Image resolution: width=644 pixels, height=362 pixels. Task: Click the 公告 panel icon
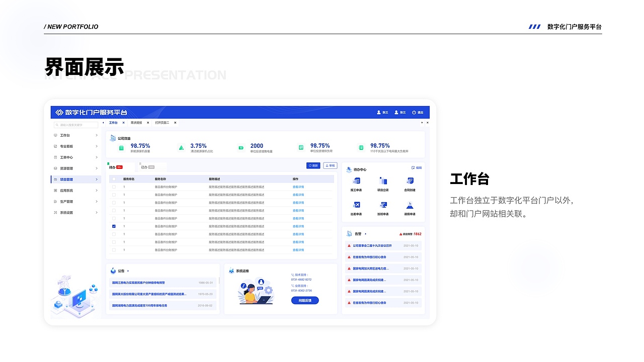pyautogui.click(x=113, y=270)
